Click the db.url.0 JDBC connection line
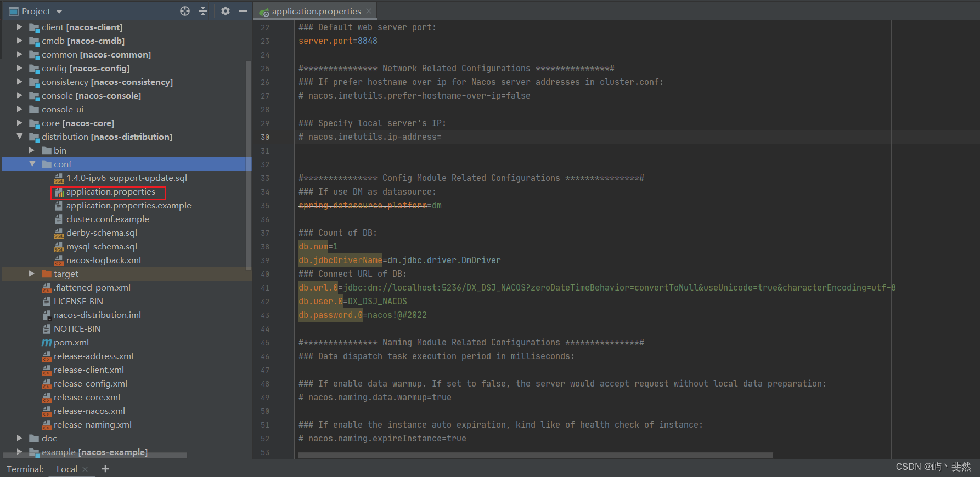Image resolution: width=980 pixels, height=477 pixels. [597, 288]
